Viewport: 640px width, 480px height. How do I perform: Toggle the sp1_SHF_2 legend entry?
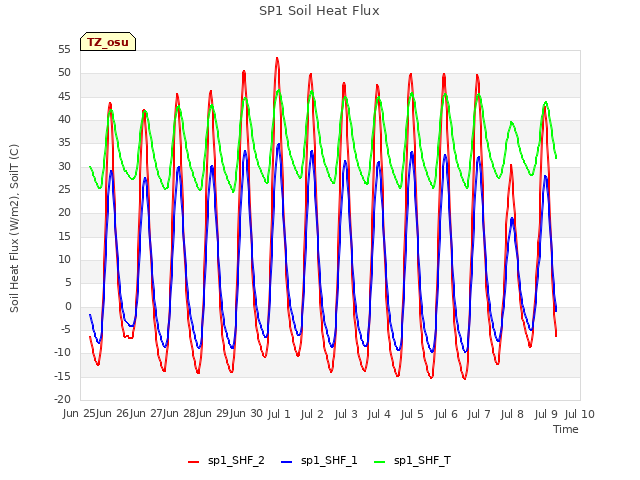tap(226, 461)
